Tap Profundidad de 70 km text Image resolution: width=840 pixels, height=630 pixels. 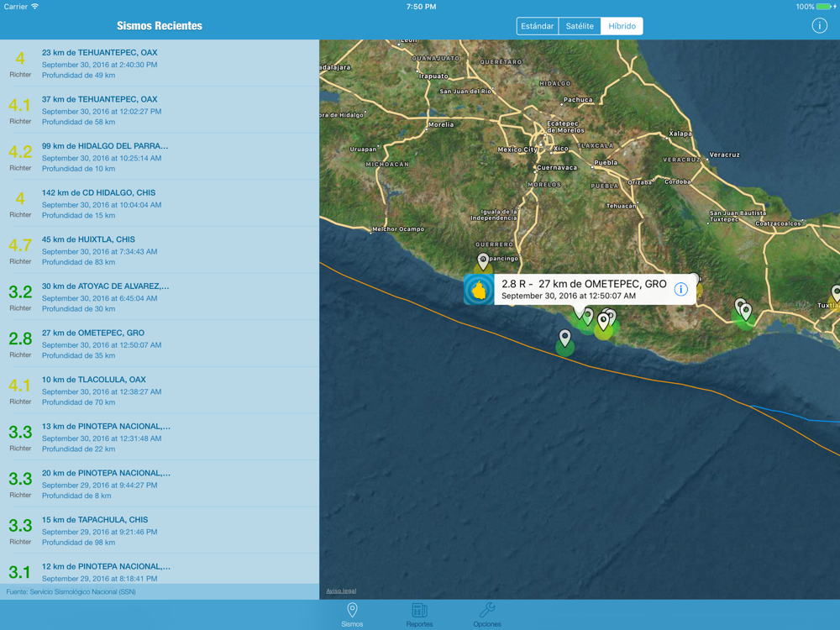[x=78, y=402]
